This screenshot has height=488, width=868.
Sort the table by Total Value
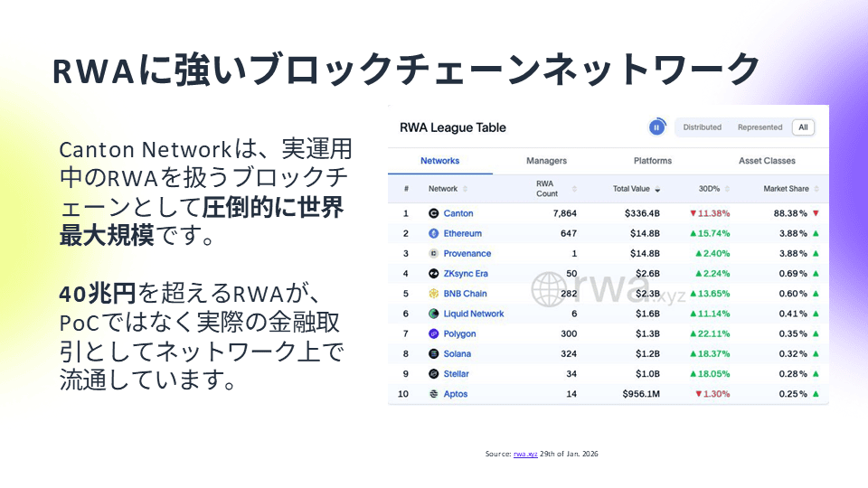click(x=637, y=189)
